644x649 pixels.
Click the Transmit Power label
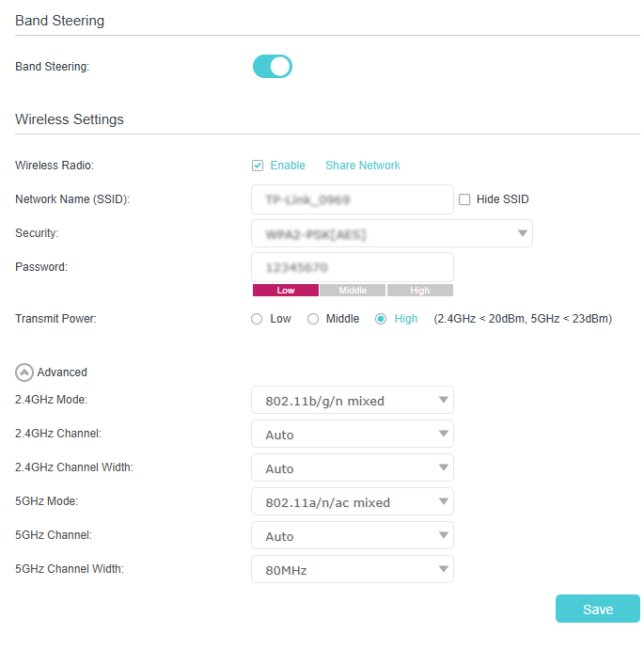(55, 319)
